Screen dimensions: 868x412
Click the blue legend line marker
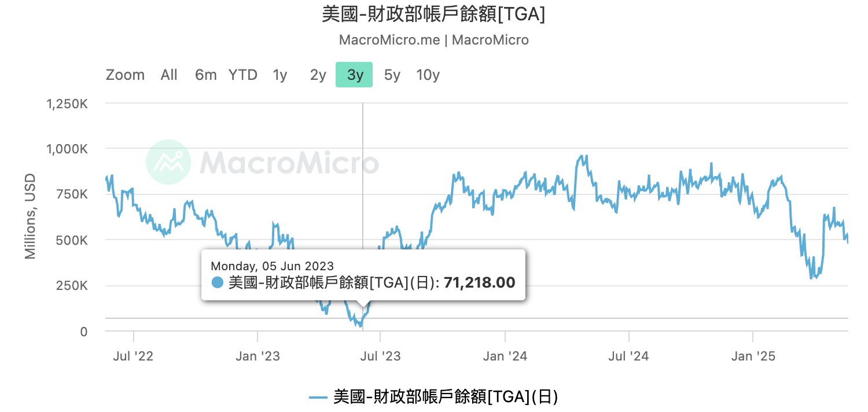[318, 398]
